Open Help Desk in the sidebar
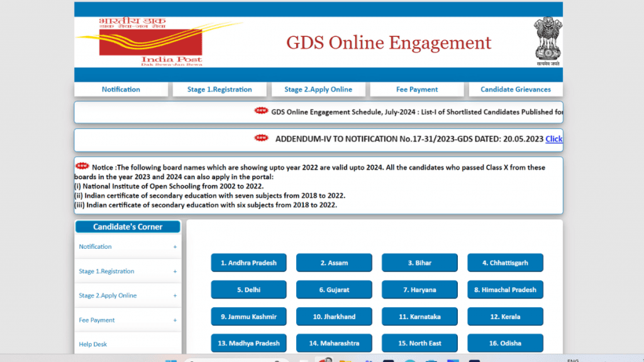 93,344
